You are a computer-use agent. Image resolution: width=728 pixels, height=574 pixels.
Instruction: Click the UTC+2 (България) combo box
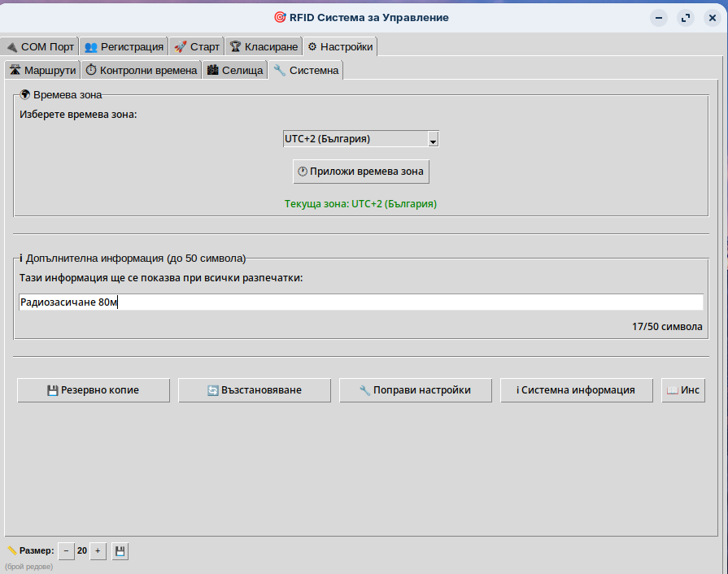pyautogui.click(x=354, y=139)
